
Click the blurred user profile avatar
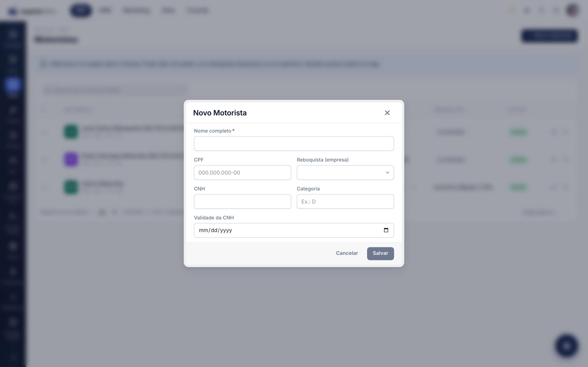point(572,10)
